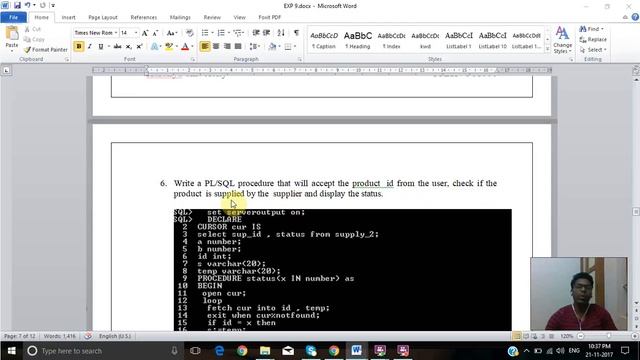The height and width of the screenshot is (360, 640).
Task: Click the Cut button
Action: (32, 29)
